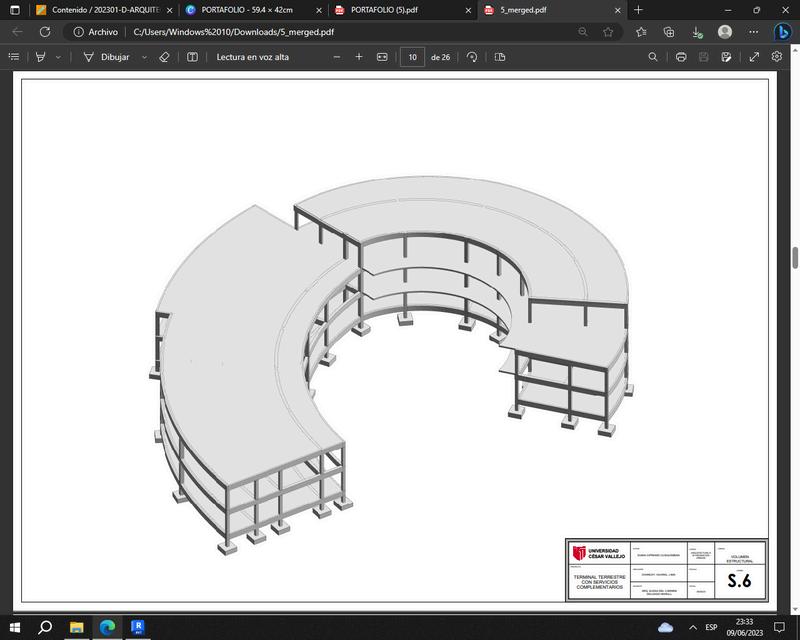The width and height of the screenshot is (800, 640).
Task: Click the rotate page icon
Action: (472, 57)
